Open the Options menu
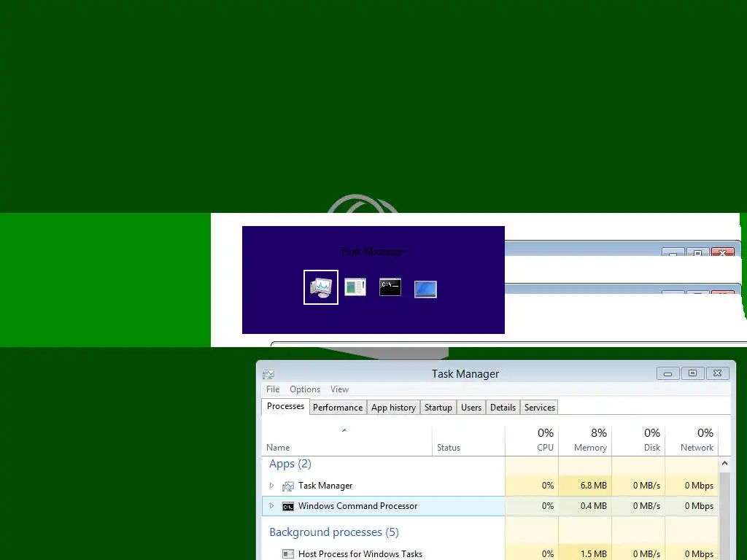 (x=305, y=389)
